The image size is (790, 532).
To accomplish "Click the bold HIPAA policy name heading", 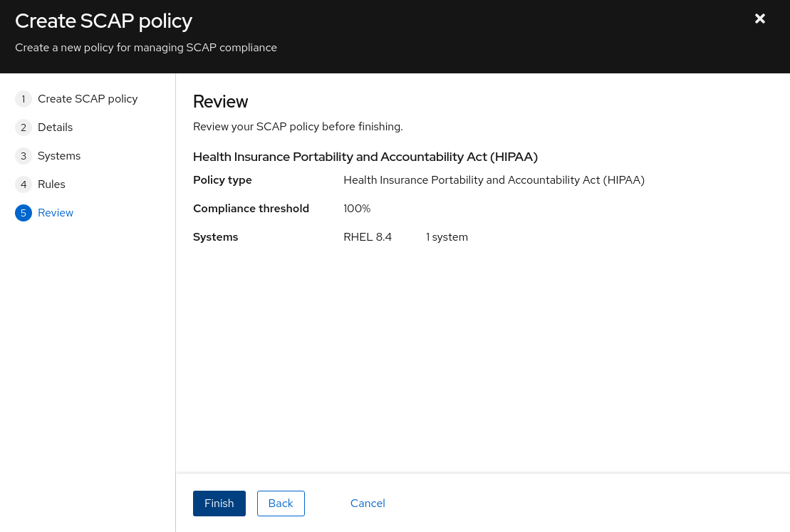I will click(365, 157).
